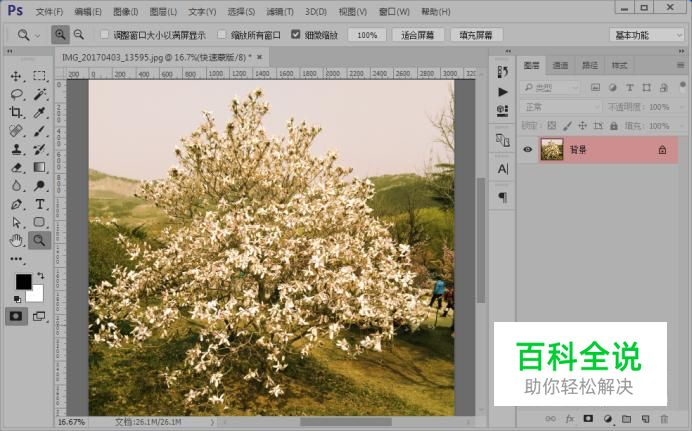Screen dimensions: 692x431
Task: Create a new layer
Action: point(645,419)
